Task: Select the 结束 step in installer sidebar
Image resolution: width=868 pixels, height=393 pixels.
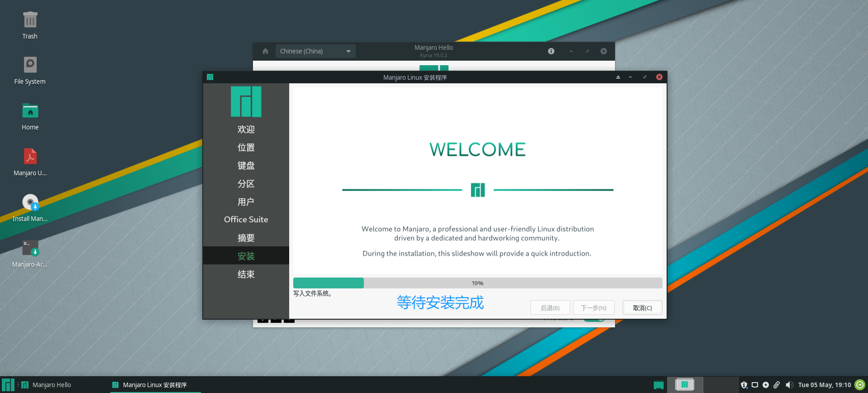Action: click(x=246, y=274)
